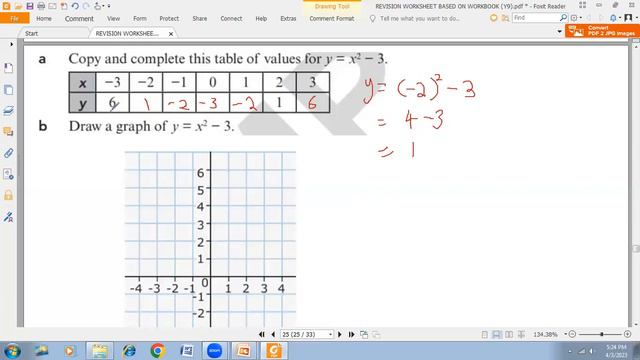
Task: Open the Pages thumbnails panel in left sidebar
Action: pos(8,90)
